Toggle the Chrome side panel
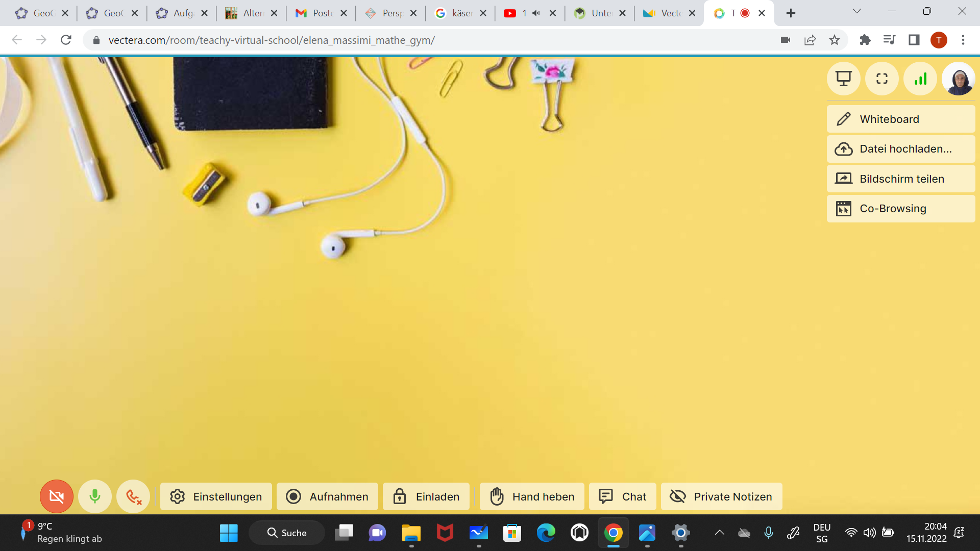The width and height of the screenshot is (980, 551). coord(914,40)
